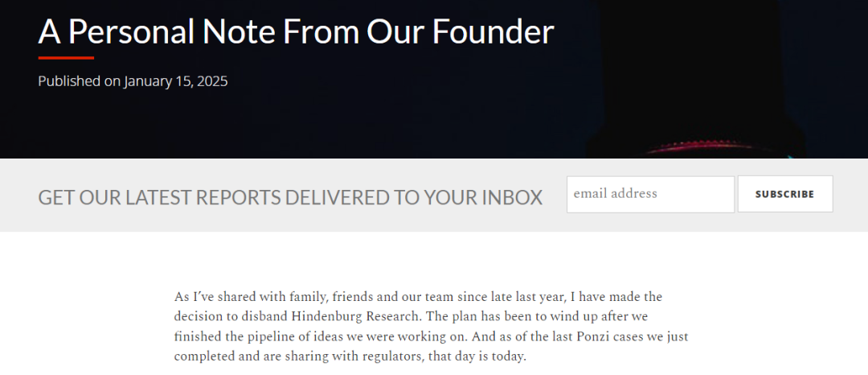This screenshot has width=868, height=375.
Task: Click the paragraph line starting "finished the pipeline"
Action: [x=431, y=336]
